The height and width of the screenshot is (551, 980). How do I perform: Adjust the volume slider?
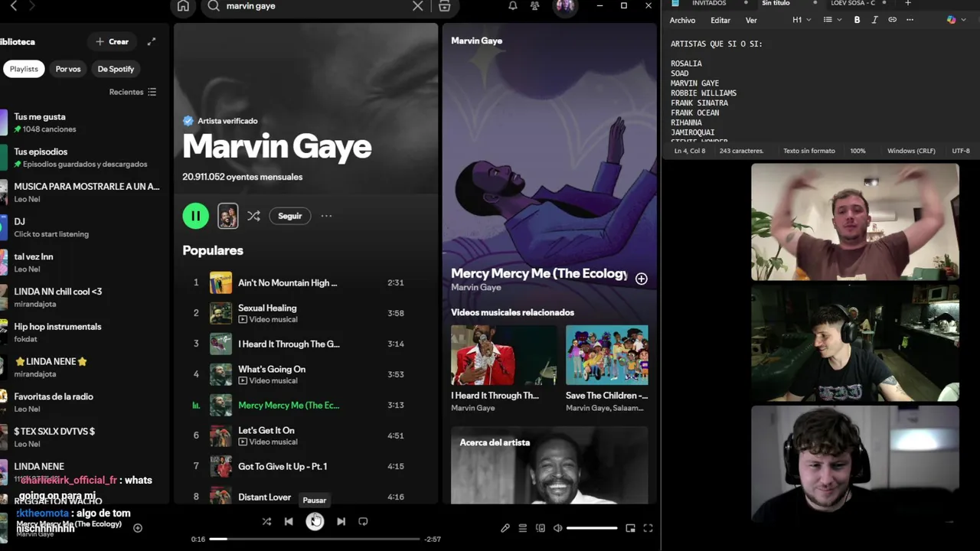click(592, 528)
